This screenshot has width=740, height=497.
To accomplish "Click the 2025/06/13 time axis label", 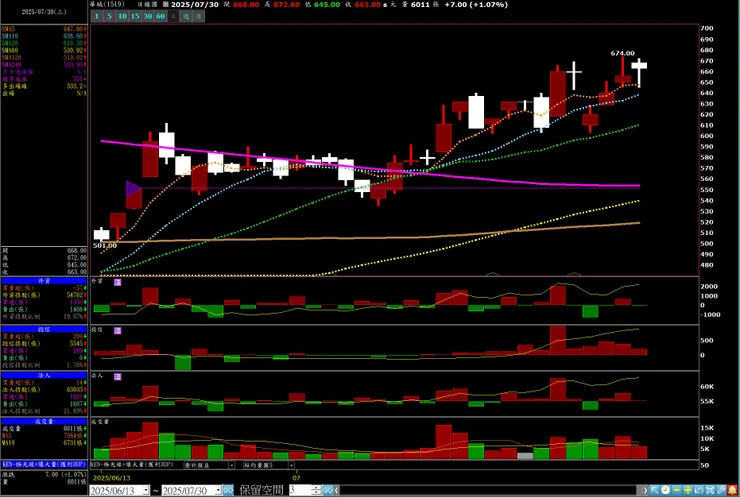I will (112, 478).
